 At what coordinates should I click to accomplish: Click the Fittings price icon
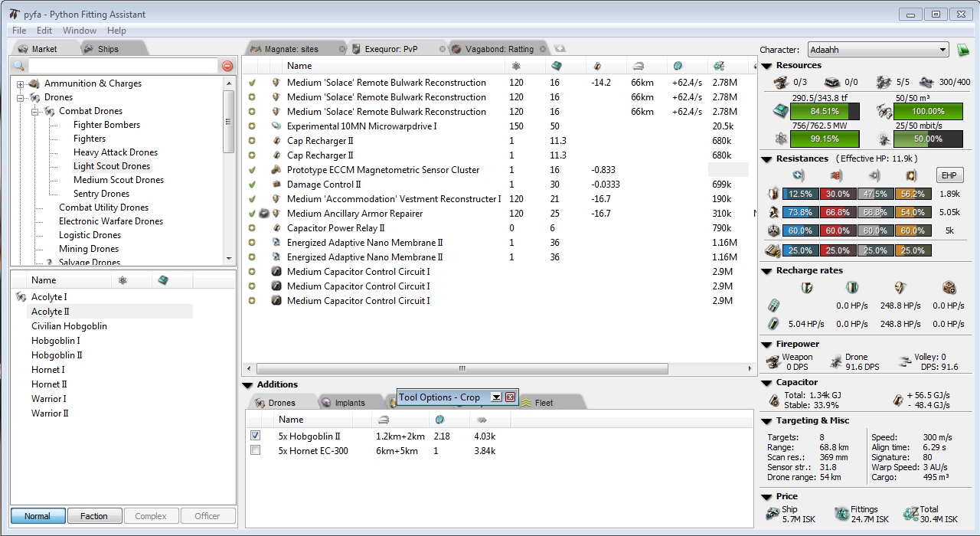click(x=841, y=514)
